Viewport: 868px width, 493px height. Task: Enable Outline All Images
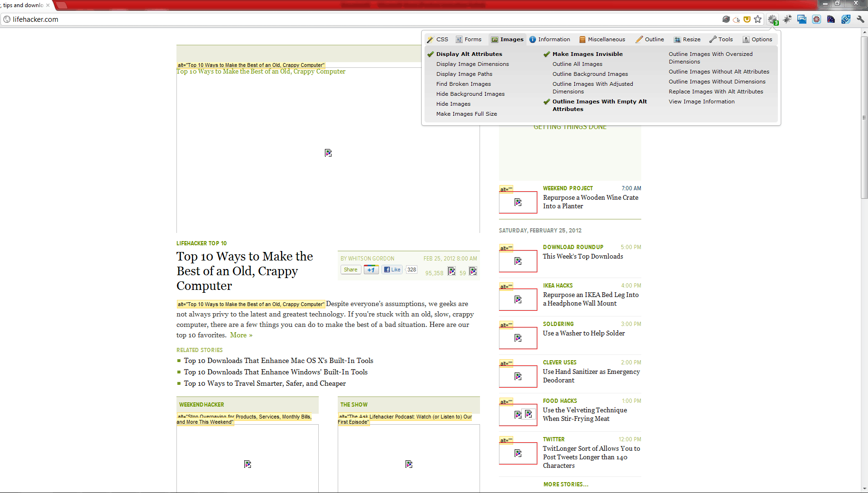(577, 64)
